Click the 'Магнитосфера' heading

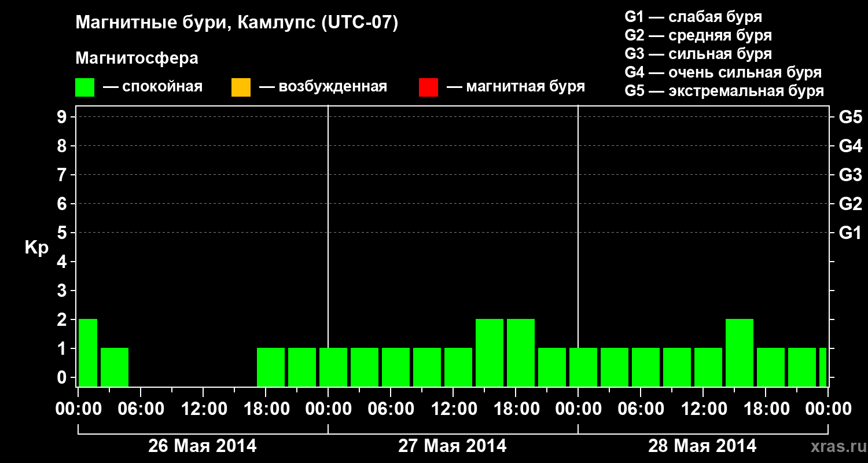pyautogui.click(x=137, y=58)
